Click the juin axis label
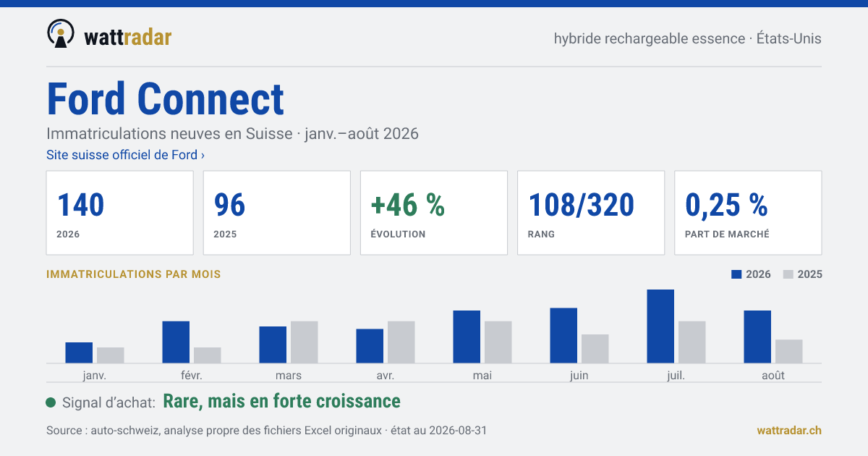 (x=579, y=376)
